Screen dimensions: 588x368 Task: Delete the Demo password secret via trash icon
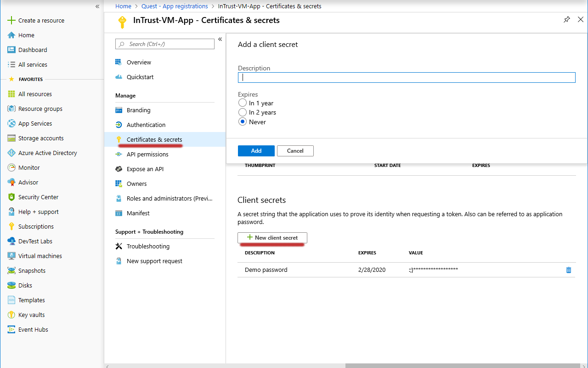click(569, 270)
